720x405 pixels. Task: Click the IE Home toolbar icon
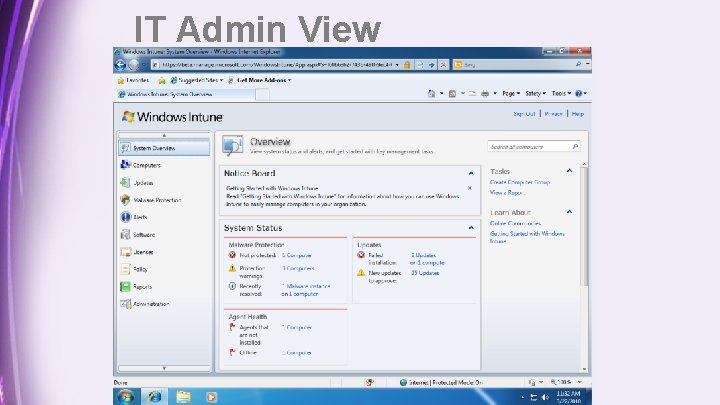431,94
